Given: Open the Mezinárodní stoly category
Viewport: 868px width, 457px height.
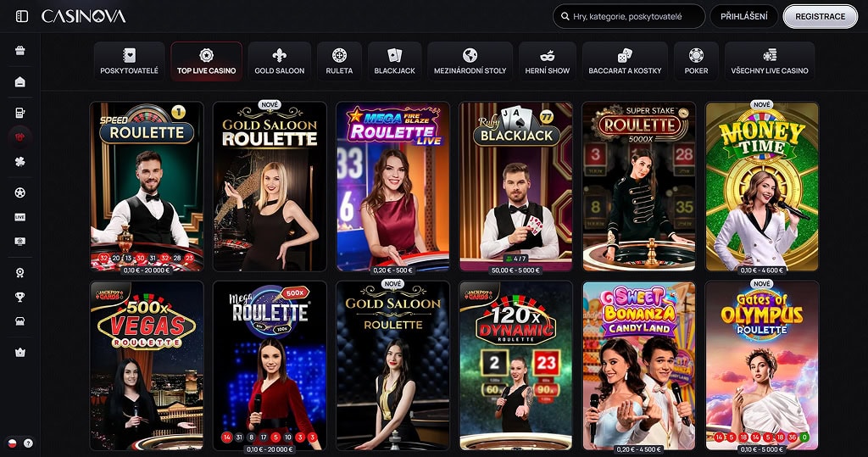Looking at the screenshot, I should tap(470, 62).
